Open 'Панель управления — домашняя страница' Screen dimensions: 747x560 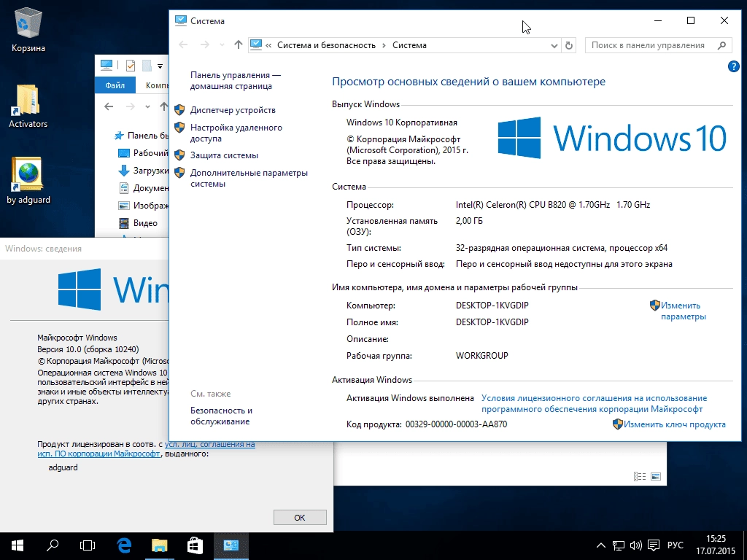pyautogui.click(x=236, y=80)
